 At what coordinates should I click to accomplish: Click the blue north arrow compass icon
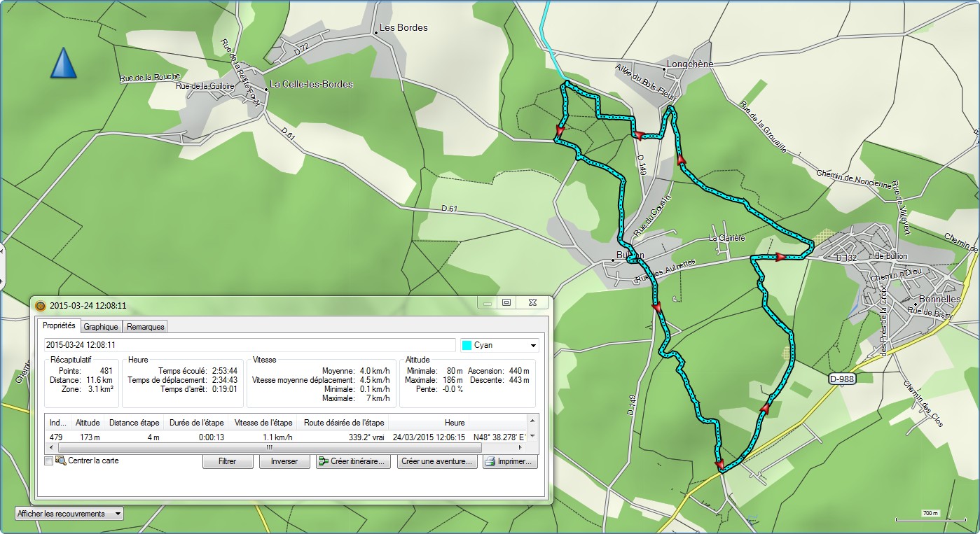[x=63, y=63]
